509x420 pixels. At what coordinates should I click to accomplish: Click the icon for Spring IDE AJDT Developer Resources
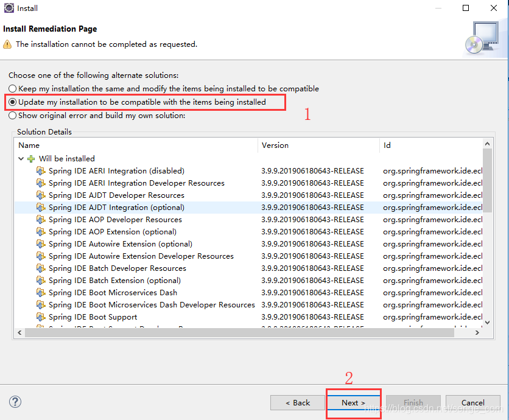point(41,195)
